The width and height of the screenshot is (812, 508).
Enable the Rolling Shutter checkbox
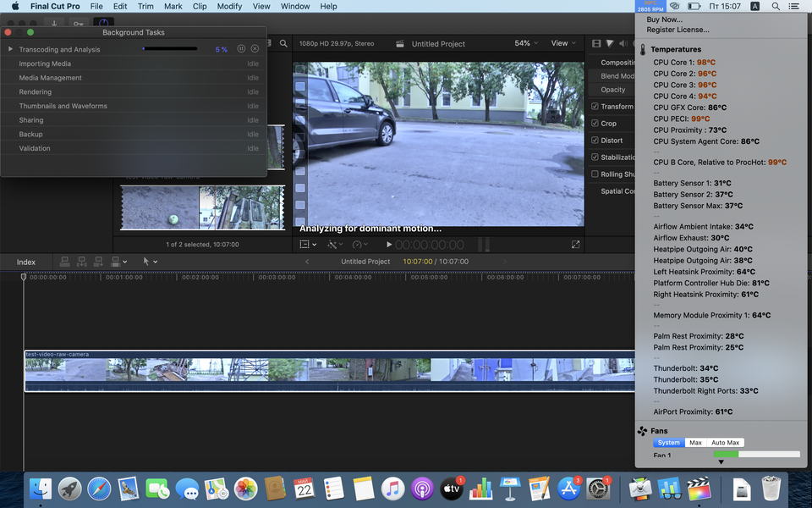(x=595, y=174)
